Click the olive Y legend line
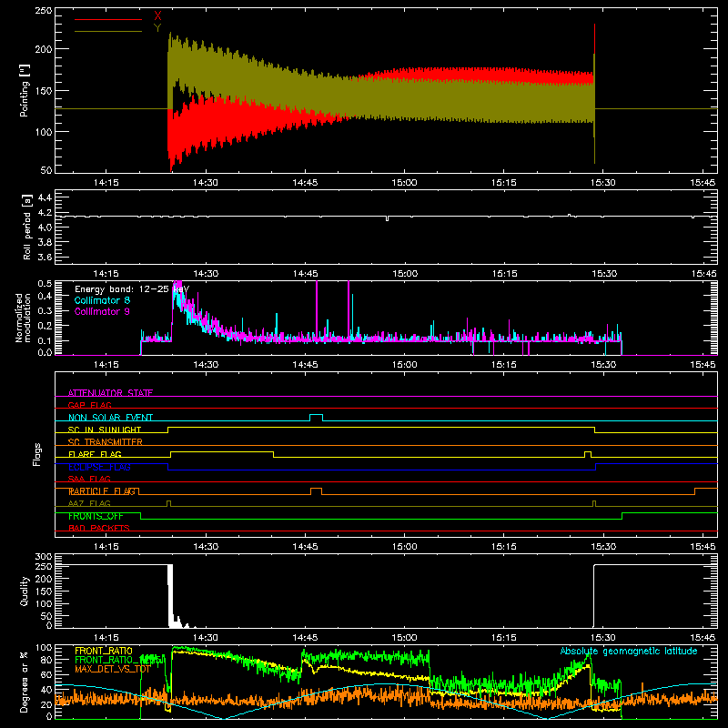The image size is (728, 728). pos(108,31)
